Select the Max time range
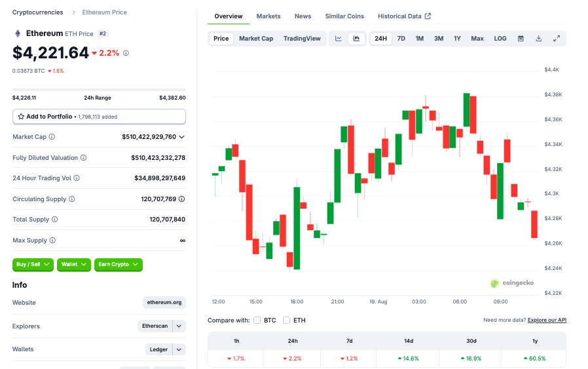588x369 pixels. click(x=477, y=38)
